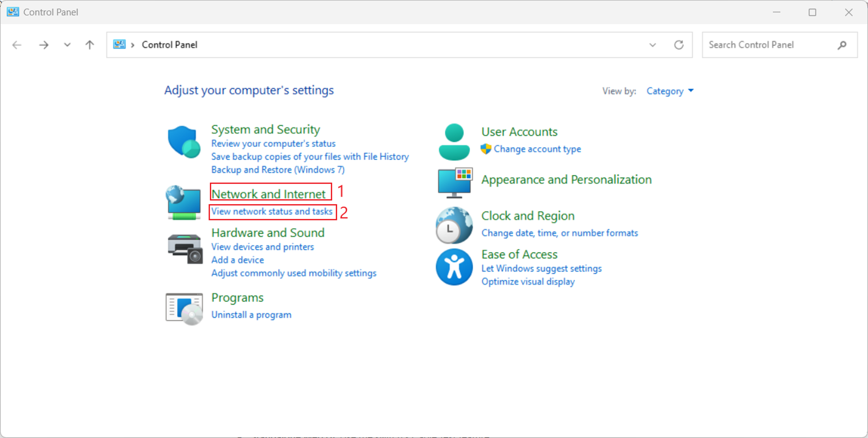Click Optimize visual display
The height and width of the screenshot is (438, 868).
click(528, 282)
